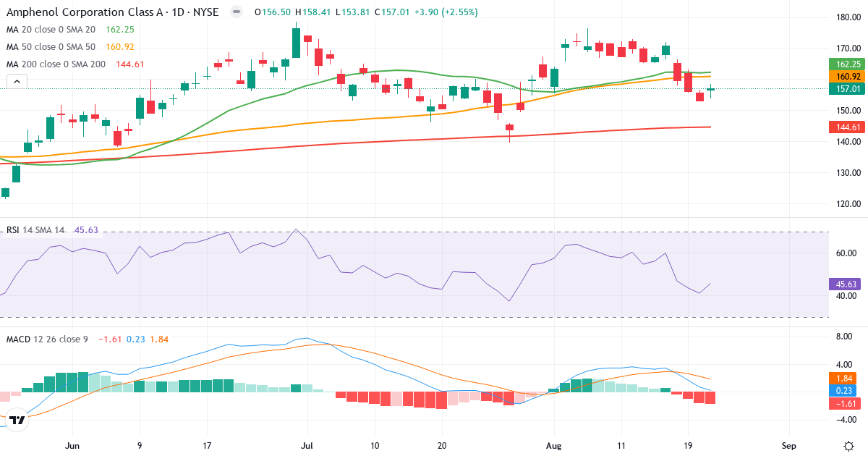Click the 144.61 red price label
The height and width of the screenshot is (456, 868).
coord(848,127)
